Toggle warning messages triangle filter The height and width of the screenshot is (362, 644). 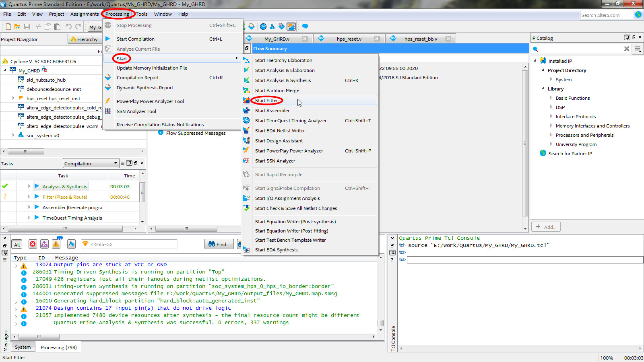(x=56, y=244)
